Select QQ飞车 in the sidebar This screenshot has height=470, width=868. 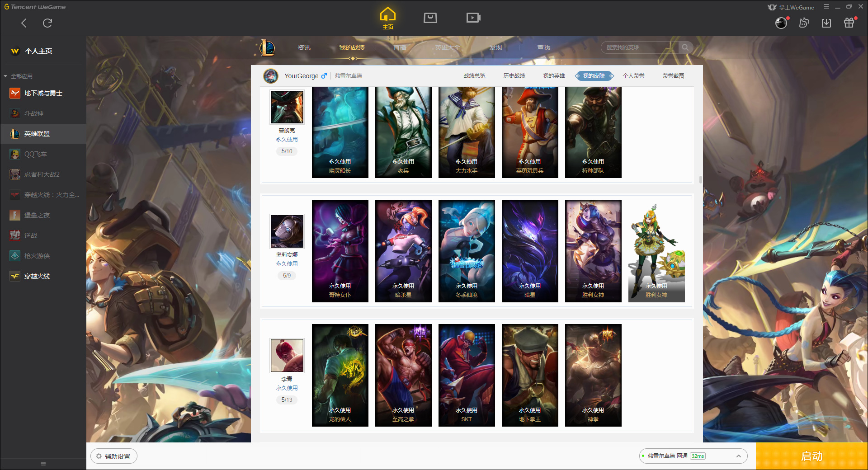click(43, 154)
